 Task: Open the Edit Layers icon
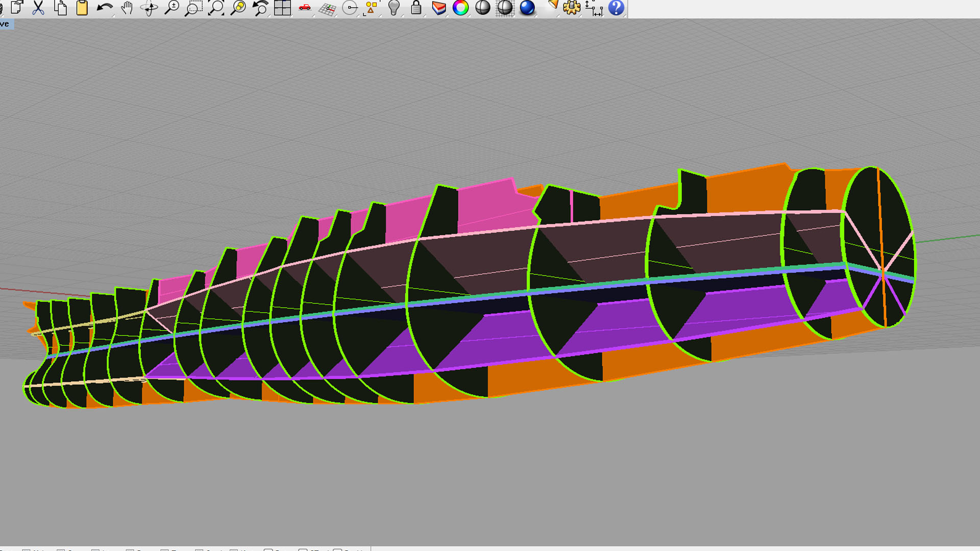pyautogui.click(x=438, y=8)
